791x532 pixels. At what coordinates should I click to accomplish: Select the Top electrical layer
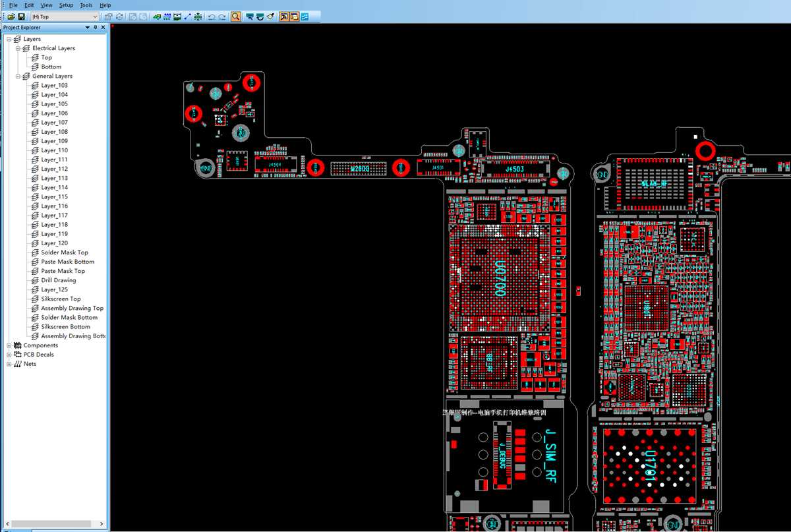[46, 57]
